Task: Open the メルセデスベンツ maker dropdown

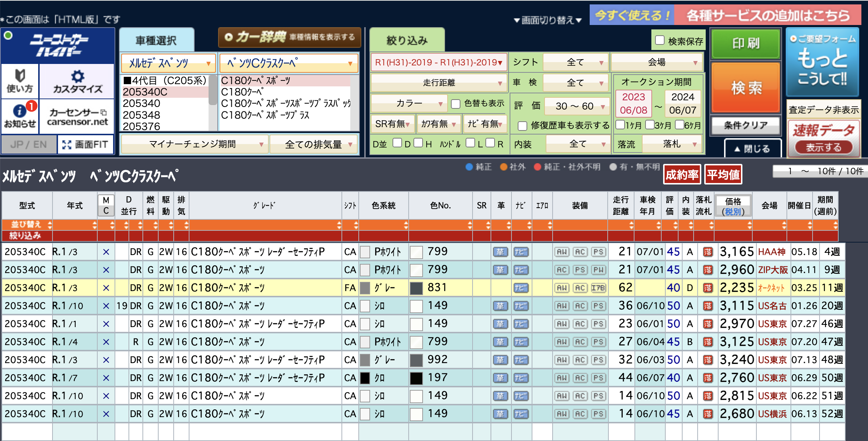Action: tap(168, 63)
